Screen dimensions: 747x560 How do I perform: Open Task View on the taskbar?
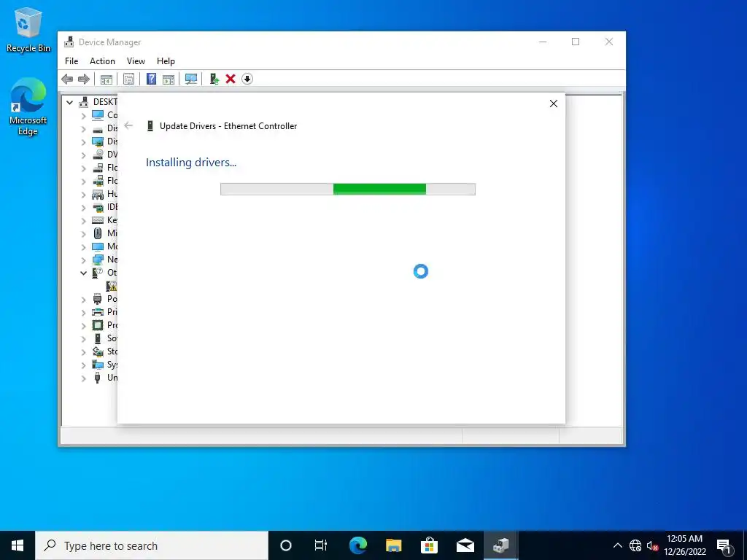click(321, 545)
